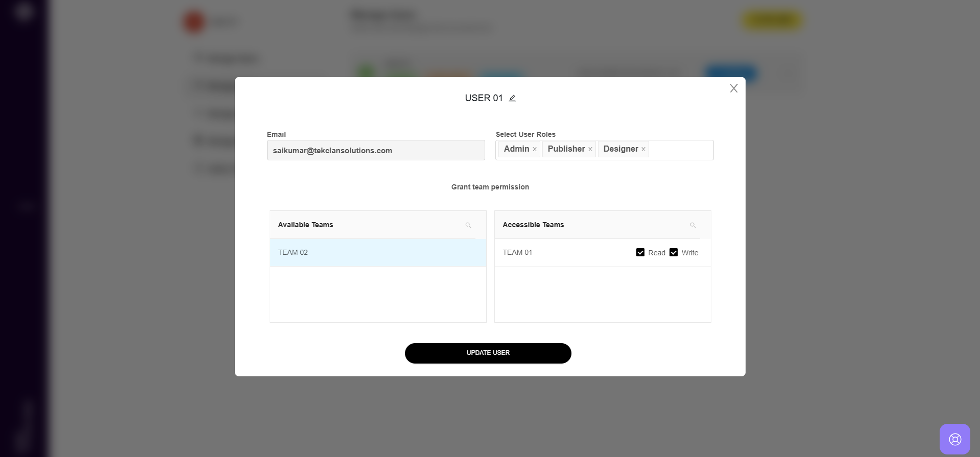
Task: Click the Accessible Teams header
Action: [x=533, y=225]
